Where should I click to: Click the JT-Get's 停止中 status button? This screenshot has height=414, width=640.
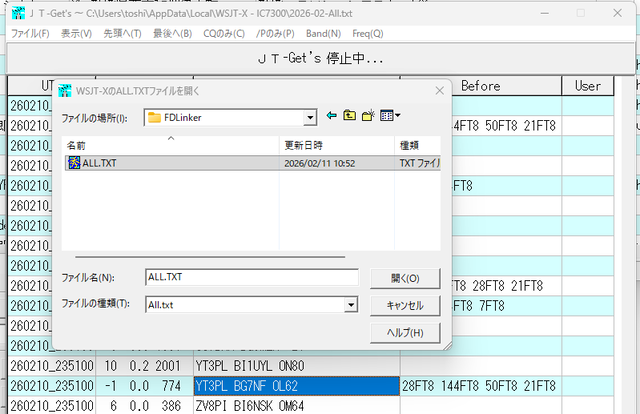click(x=320, y=58)
